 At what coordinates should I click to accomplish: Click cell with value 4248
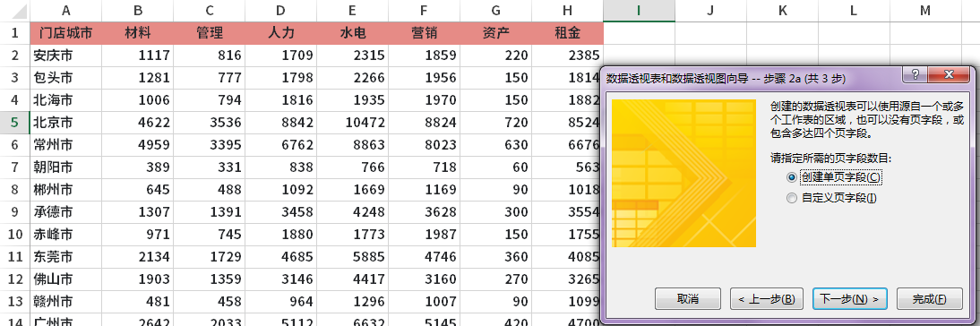click(x=353, y=211)
